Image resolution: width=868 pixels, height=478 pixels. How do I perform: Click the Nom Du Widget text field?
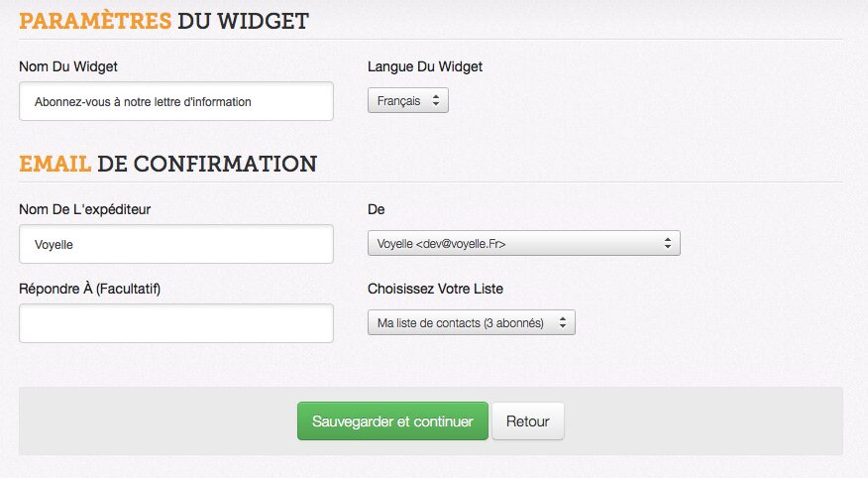pos(175,101)
